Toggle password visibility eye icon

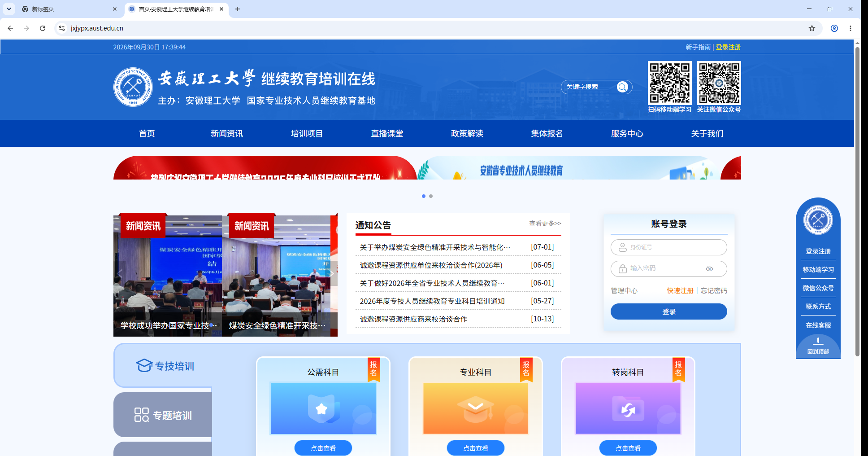pyautogui.click(x=709, y=269)
